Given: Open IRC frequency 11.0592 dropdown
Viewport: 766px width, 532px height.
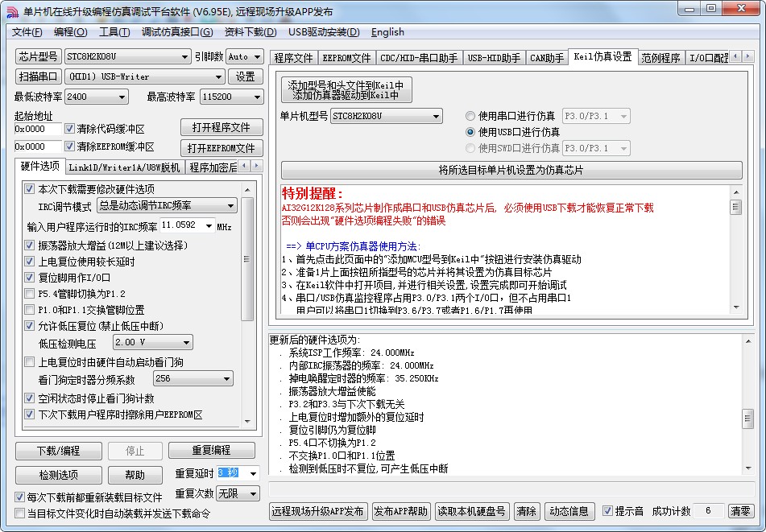Looking at the screenshot, I should click(188, 225).
